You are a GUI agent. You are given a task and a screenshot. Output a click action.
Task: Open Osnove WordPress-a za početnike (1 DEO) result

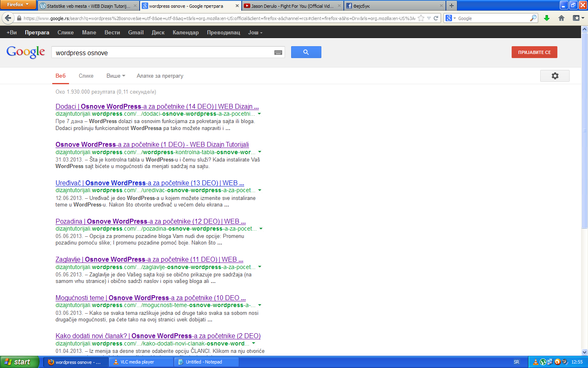point(152,144)
